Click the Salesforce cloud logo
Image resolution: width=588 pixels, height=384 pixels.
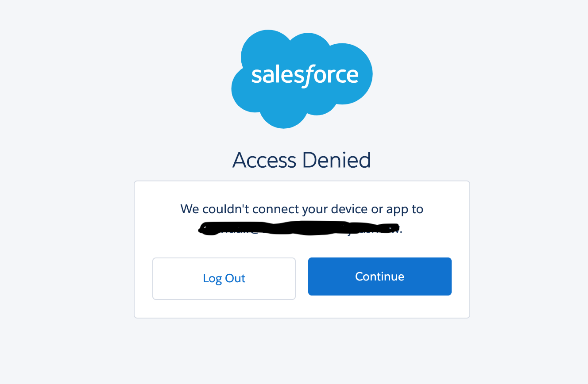point(302,79)
